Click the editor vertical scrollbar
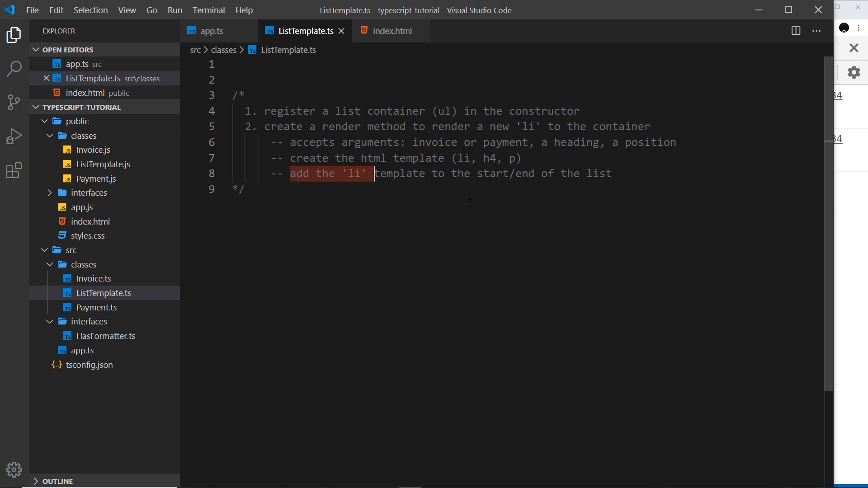This screenshot has width=868, height=488. 828,224
